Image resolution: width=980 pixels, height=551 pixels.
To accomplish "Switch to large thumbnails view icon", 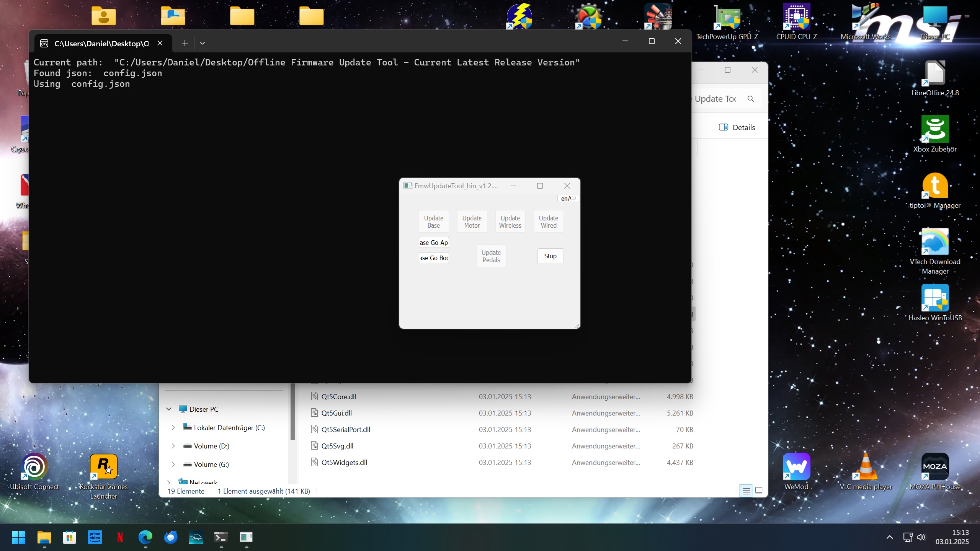I will click(x=759, y=491).
